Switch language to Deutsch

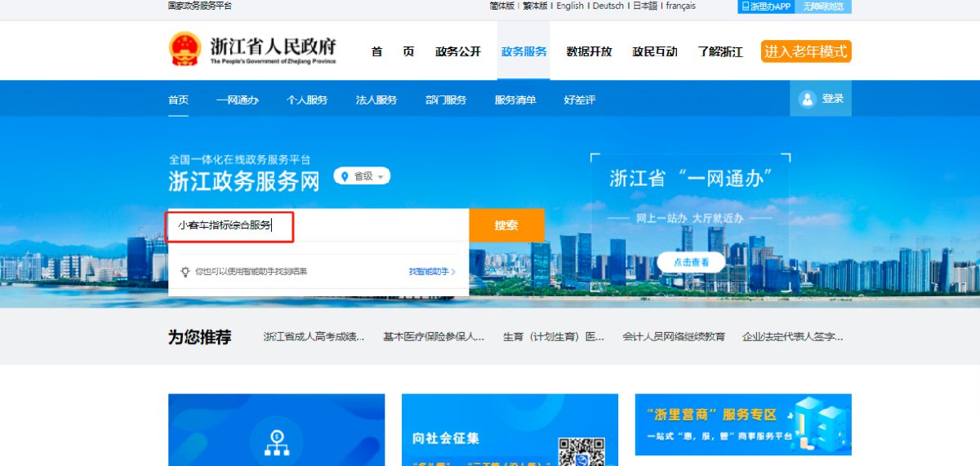pos(608,6)
